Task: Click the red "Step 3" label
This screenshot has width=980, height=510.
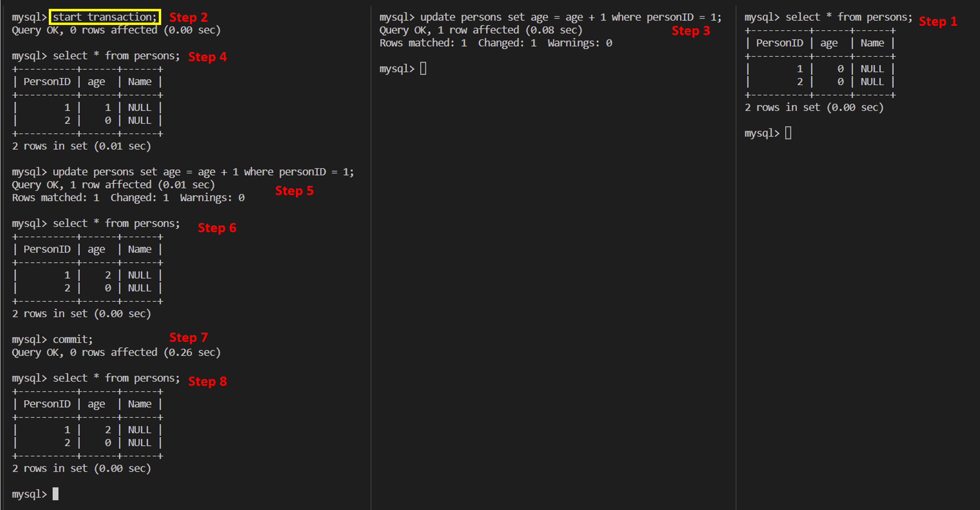Action: (691, 31)
